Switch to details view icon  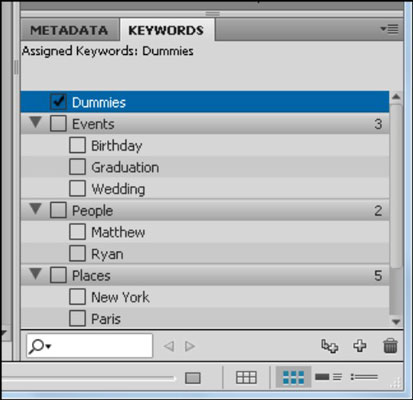[x=329, y=377]
